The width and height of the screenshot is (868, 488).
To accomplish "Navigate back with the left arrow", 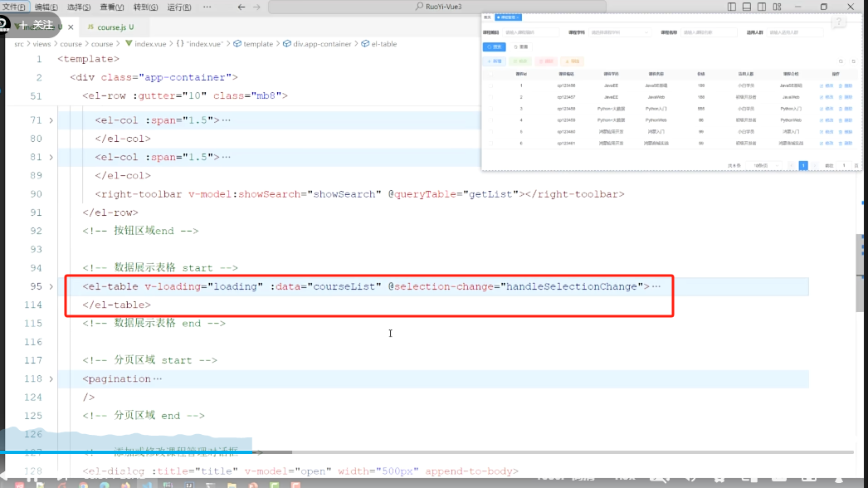I will tap(241, 7).
